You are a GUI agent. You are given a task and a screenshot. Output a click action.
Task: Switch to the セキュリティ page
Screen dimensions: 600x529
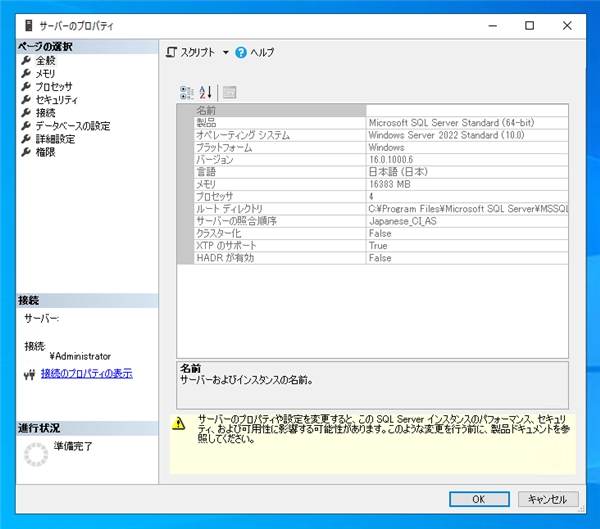57,100
